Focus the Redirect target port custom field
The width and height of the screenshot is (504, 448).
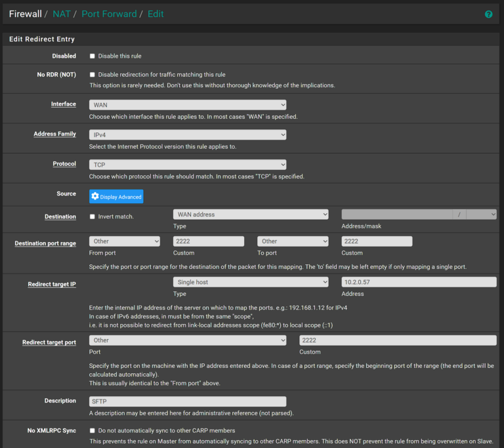(x=398, y=340)
